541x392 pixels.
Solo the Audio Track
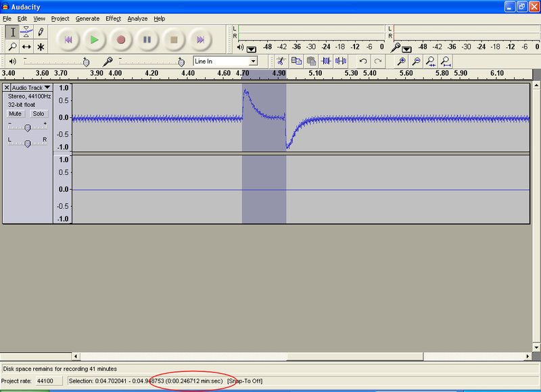tap(39, 114)
